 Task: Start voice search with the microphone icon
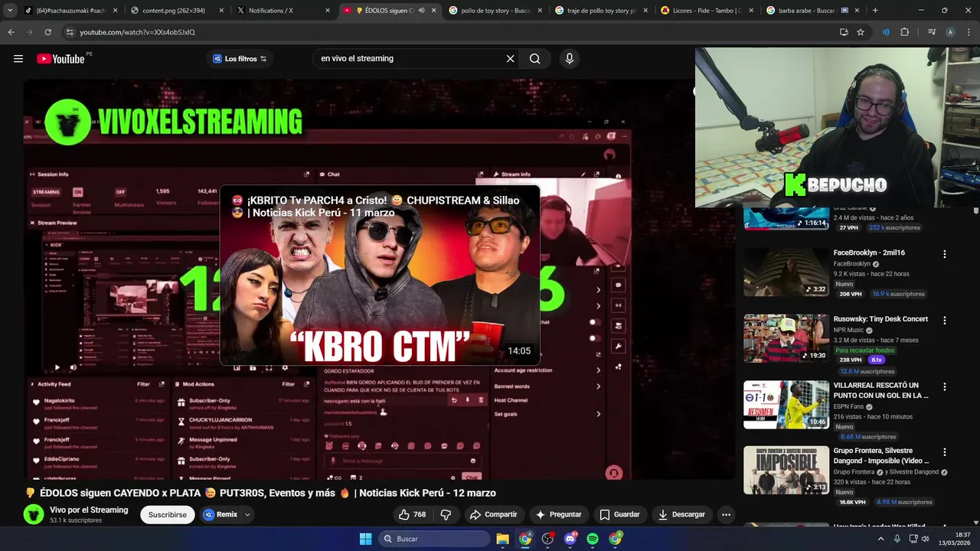[569, 59]
